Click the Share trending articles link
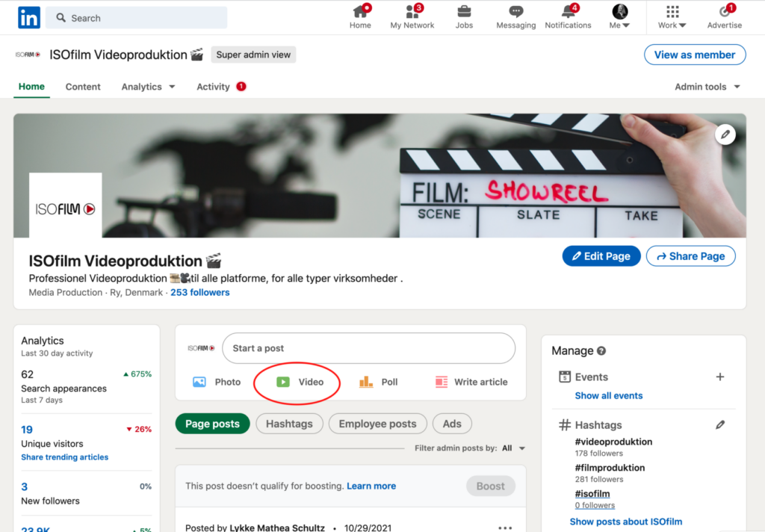The height and width of the screenshot is (532, 765). pos(64,457)
